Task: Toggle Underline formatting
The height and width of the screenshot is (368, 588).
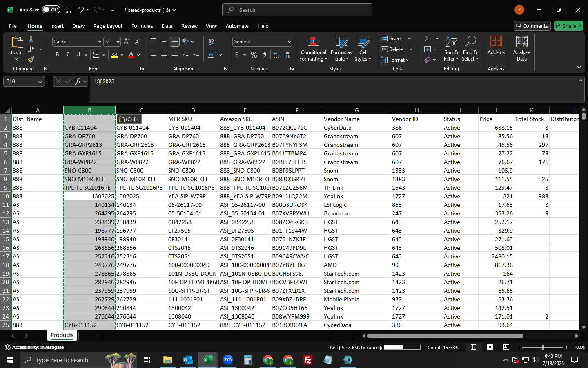Action: (x=78, y=55)
